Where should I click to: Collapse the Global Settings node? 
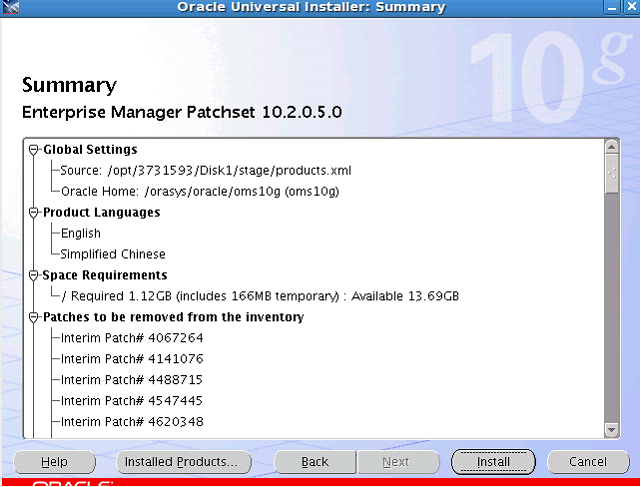tap(34, 150)
